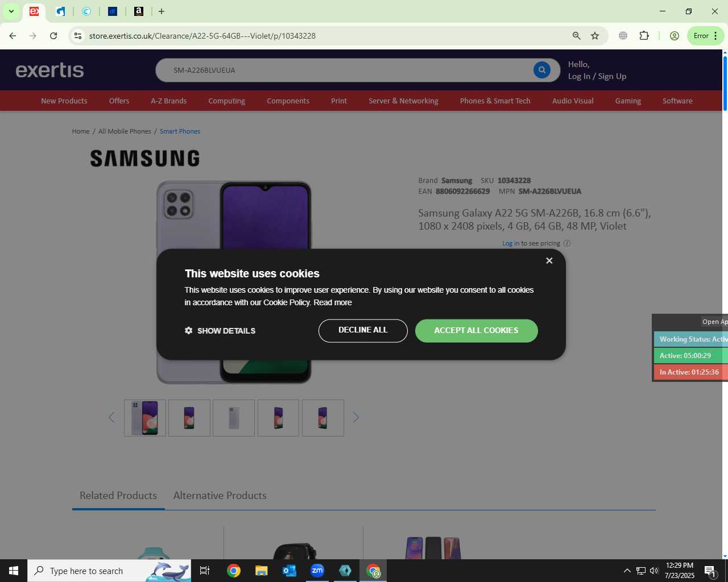Go to Home breadcrumb

click(x=81, y=131)
